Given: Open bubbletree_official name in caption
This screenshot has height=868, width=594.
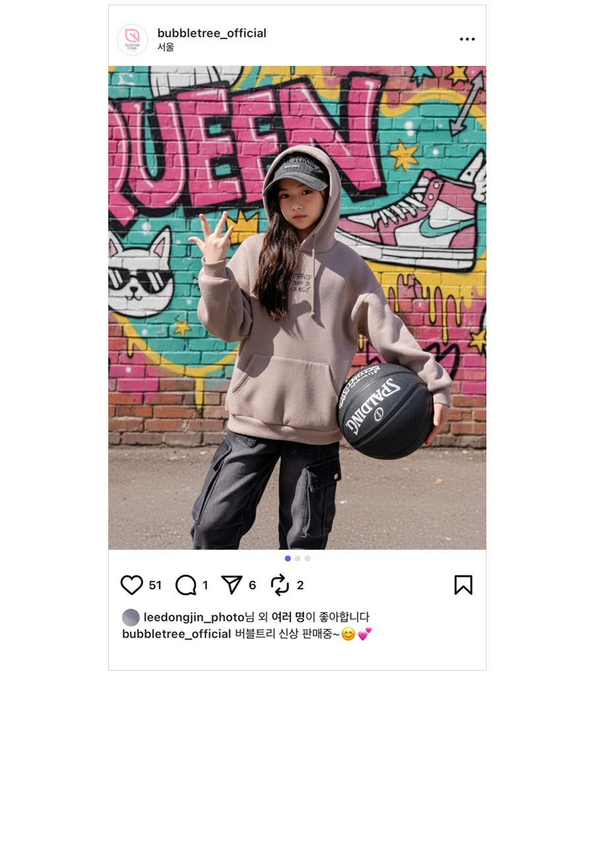Looking at the screenshot, I should pyautogui.click(x=176, y=634).
